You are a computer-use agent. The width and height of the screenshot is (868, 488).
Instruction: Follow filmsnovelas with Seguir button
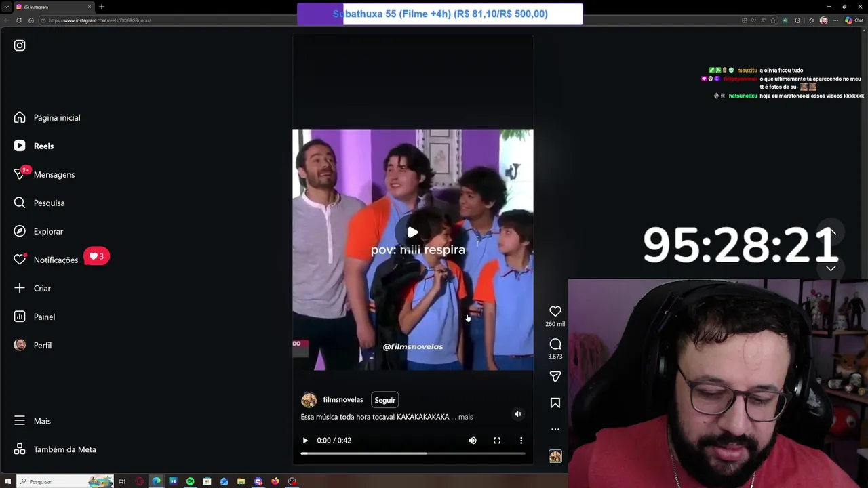[384, 400]
